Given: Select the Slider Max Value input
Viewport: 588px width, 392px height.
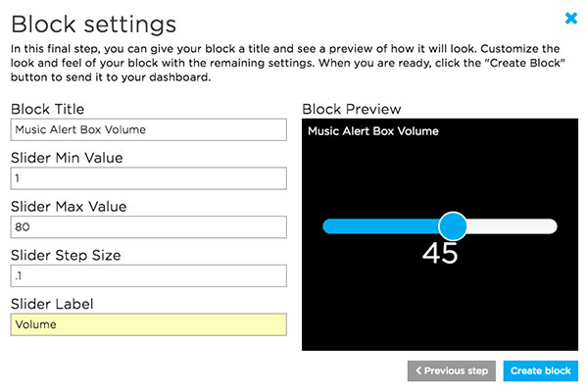Looking at the screenshot, I should click(148, 226).
